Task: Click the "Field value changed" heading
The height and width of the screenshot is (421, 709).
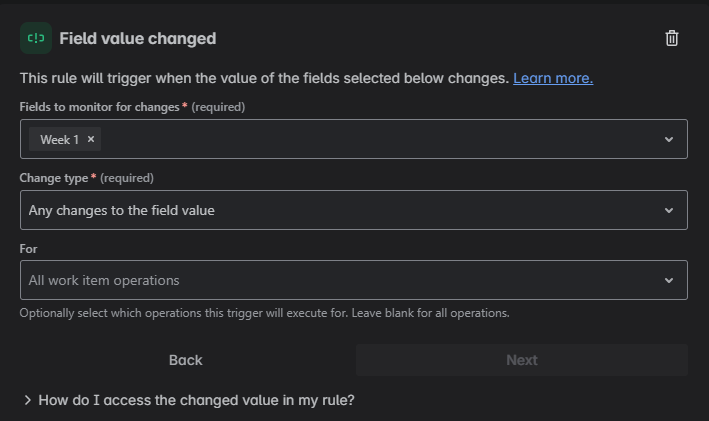Action: (x=138, y=38)
